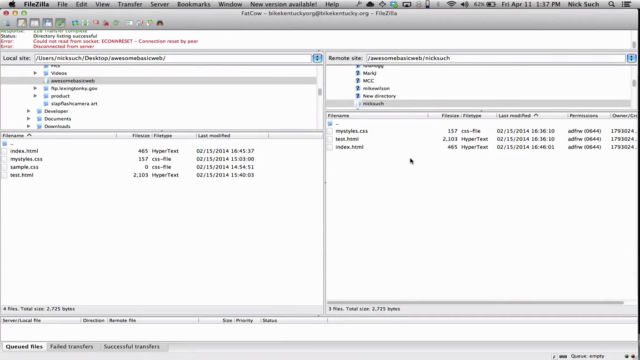The image size is (640, 360).
Task: Toggle processing of the transfer queue
Action: [85, 23]
